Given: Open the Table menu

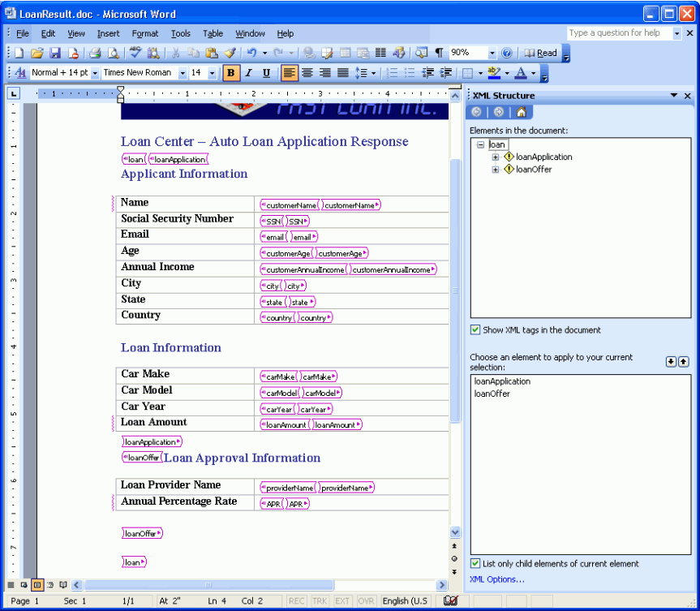Looking at the screenshot, I should 213,33.
